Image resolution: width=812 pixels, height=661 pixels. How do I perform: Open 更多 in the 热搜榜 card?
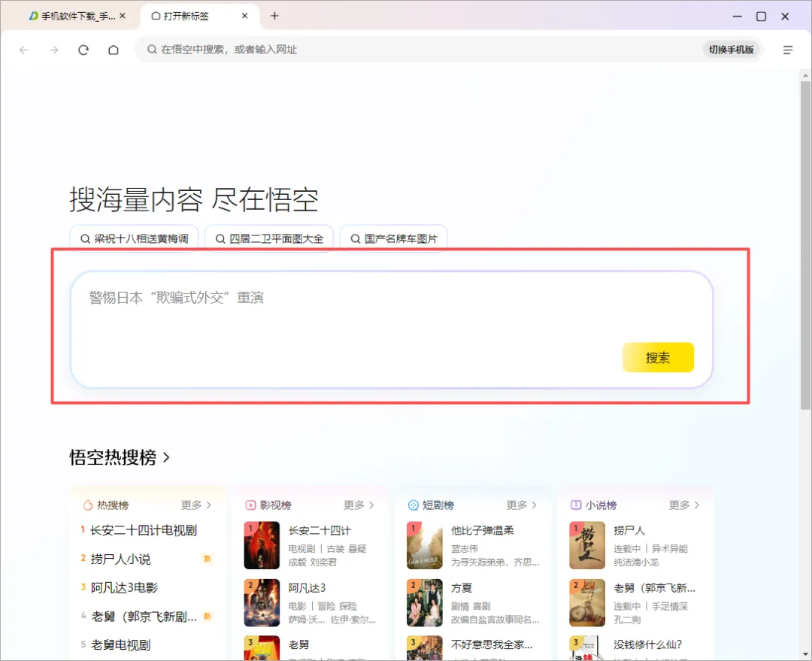(x=195, y=505)
